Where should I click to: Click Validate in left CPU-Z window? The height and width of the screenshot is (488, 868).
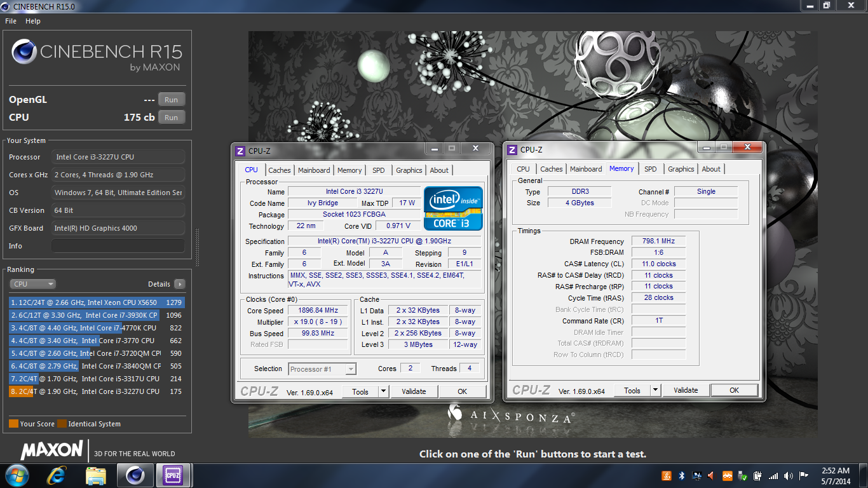point(414,391)
